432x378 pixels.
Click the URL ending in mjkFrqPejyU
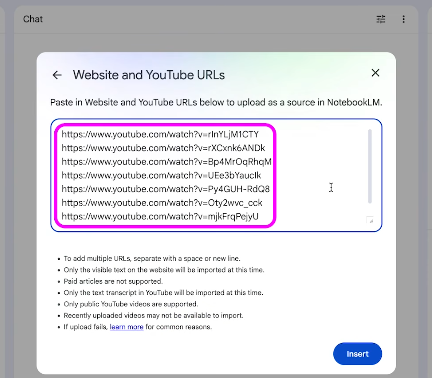point(160,216)
